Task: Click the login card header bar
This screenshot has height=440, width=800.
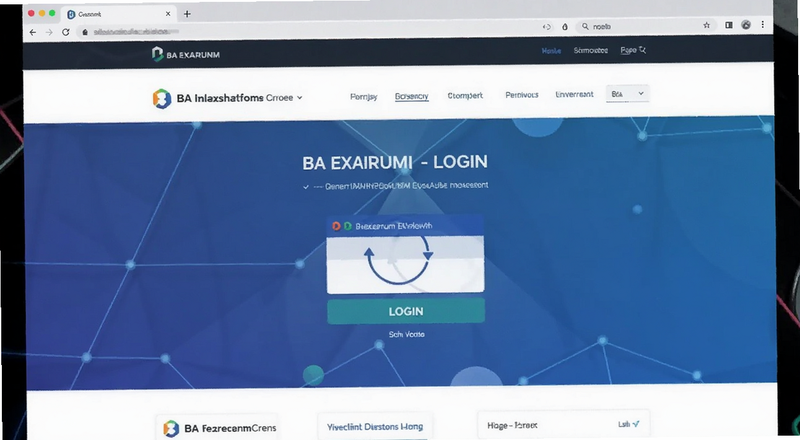Action: click(405, 226)
